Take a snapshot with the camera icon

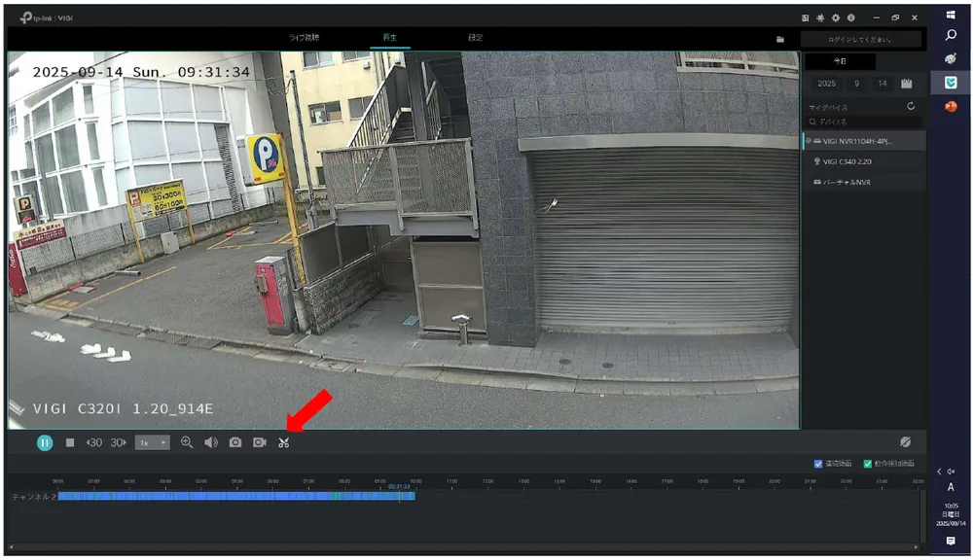235,442
